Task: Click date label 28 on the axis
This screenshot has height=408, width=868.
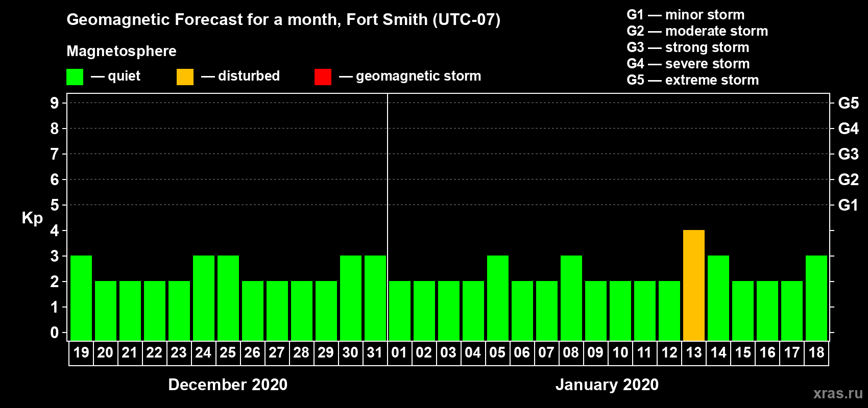Action: tap(301, 352)
